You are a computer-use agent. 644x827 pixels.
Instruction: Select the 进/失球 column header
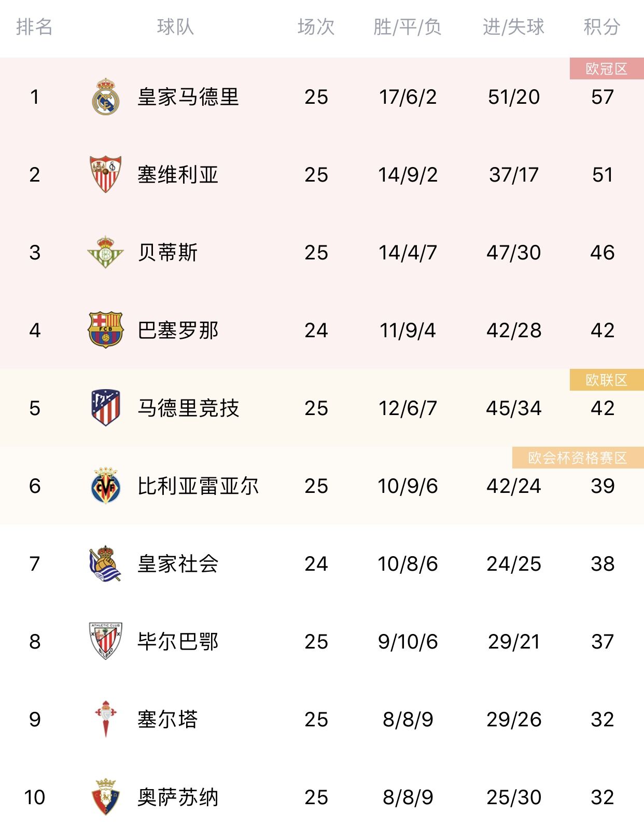click(x=513, y=27)
